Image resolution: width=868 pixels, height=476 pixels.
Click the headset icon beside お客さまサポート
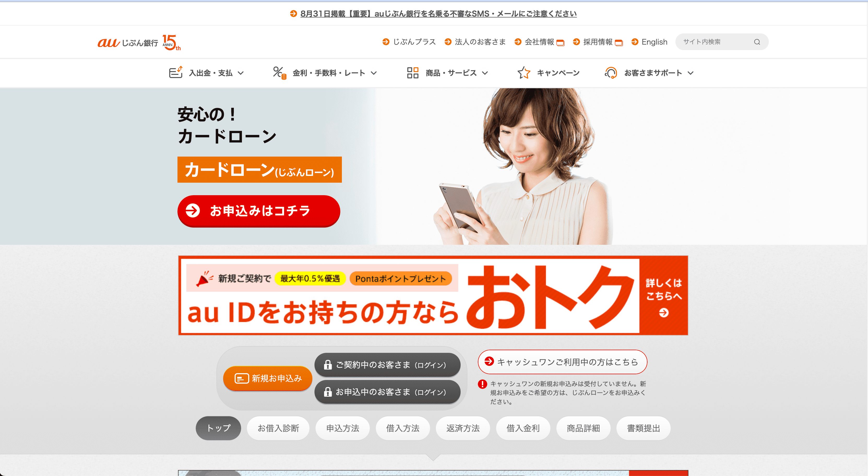(611, 73)
